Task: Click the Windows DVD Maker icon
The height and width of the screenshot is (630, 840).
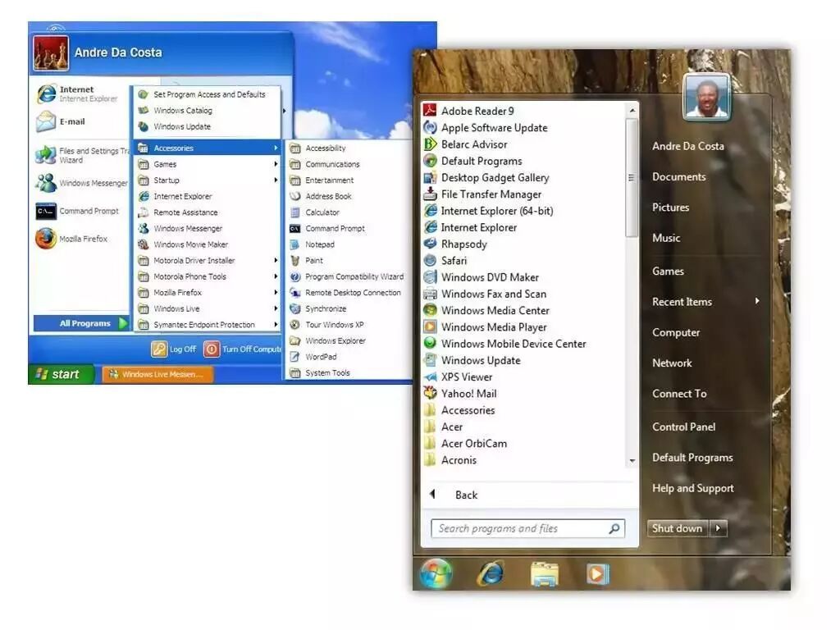Action: click(430, 276)
